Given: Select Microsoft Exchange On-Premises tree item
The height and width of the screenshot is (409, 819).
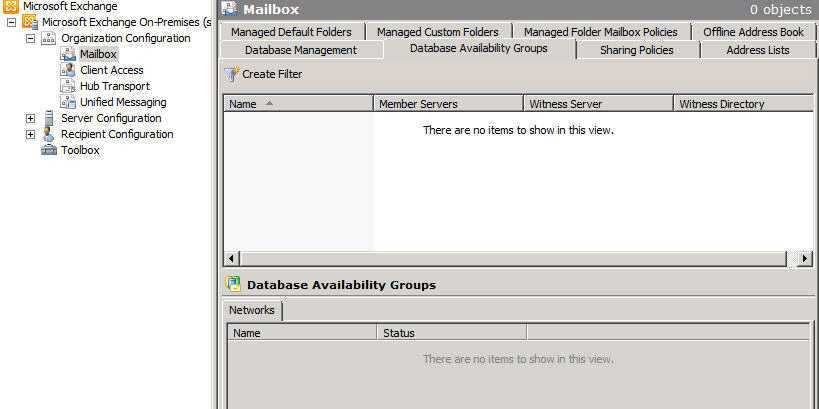Looking at the screenshot, I should click(x=127, y=22).
